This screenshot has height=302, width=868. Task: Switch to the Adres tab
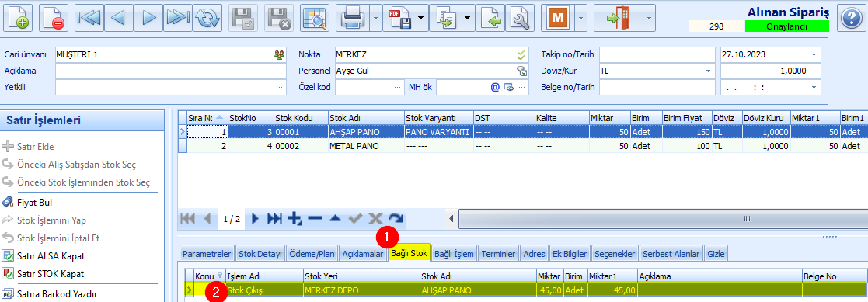point(534,254)
